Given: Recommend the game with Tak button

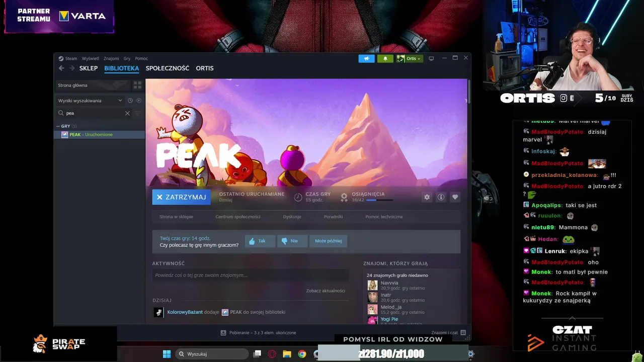Looking at the screenshot, I should click(260, 241).
